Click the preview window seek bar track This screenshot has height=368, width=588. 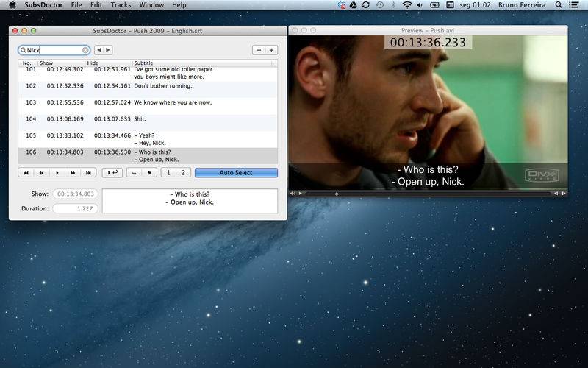[x=428, y=194]
